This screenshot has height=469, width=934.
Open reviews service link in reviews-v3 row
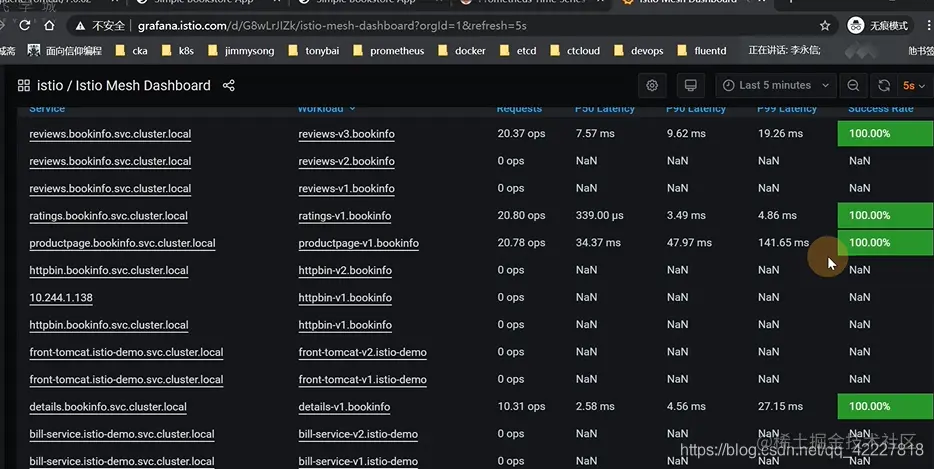click(x=110, y=134)
